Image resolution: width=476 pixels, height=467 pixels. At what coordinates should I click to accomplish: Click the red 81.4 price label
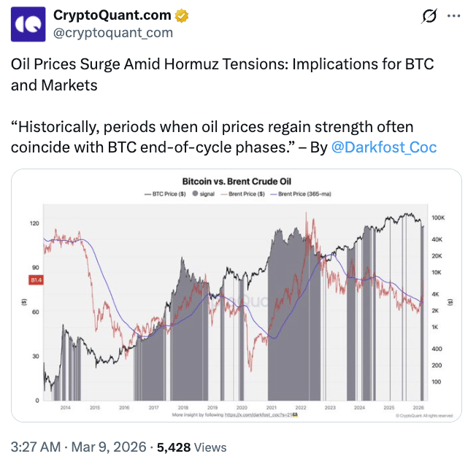pyautogui.click(x=34, y=279)
